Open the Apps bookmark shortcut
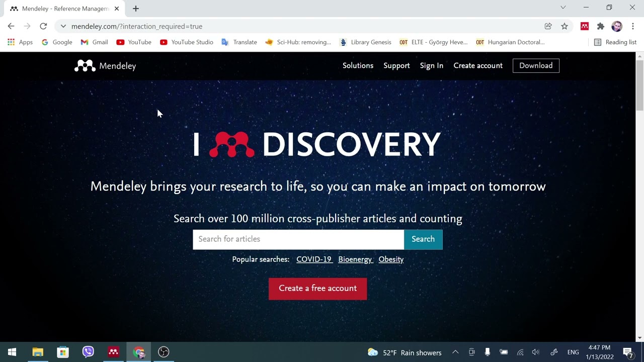The image size is (644, 362). 20,42
